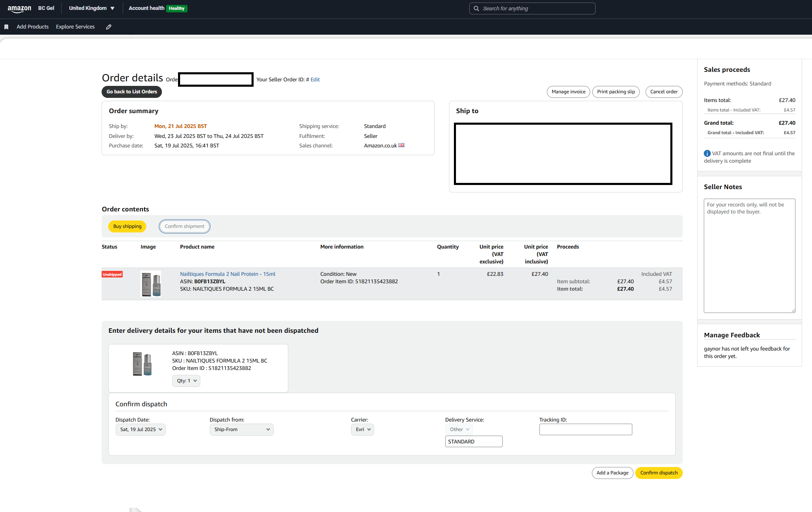This screenshot has width=812, height=512.
Task: Click Order Item ID 51821135423882 in table
Action: point(359,282)
